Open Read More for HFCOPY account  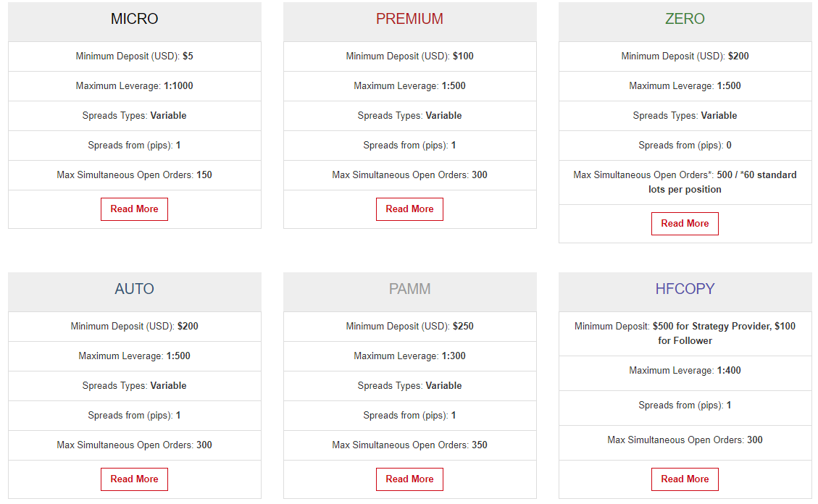[685, 479]
